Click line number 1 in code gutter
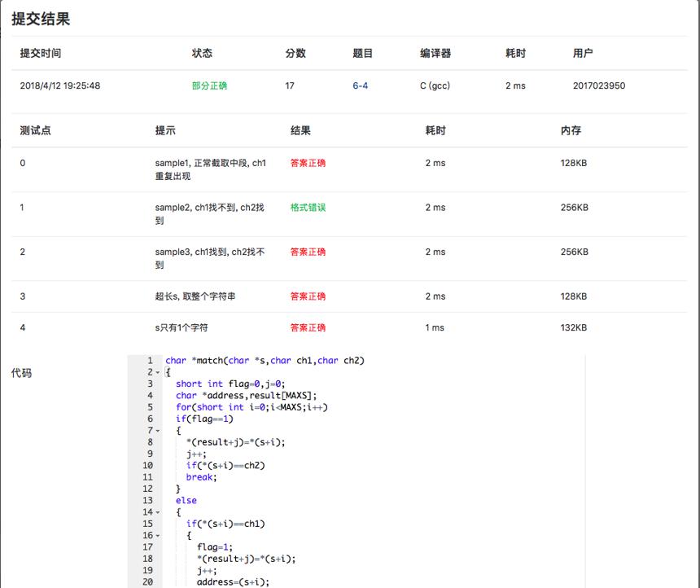 pyautogui.click(x=150, y=361)
